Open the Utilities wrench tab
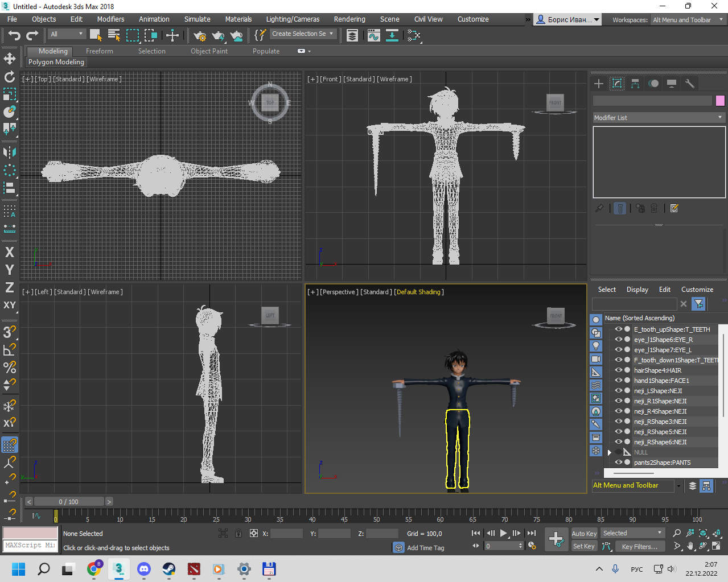The width and height of the screenshot is (728, 582). click(x=690, y=84)
